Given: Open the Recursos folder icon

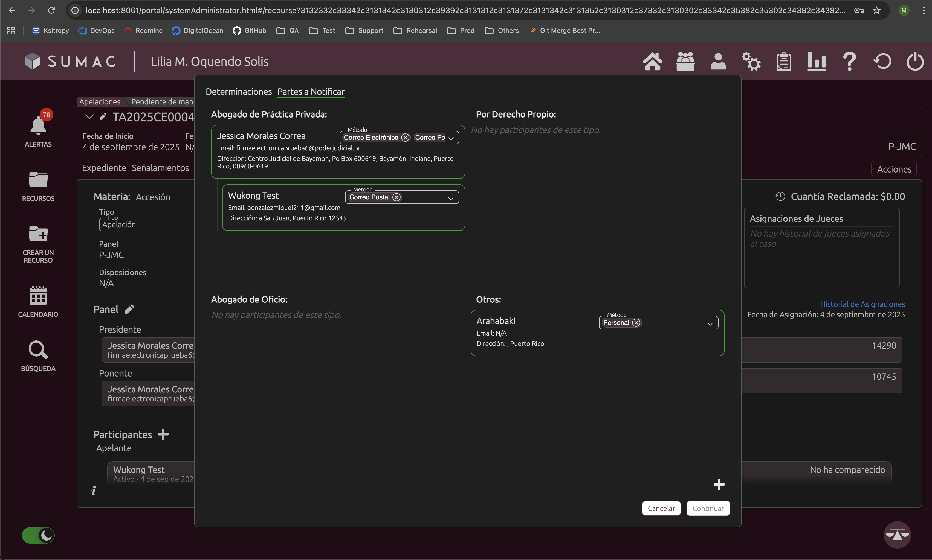Looking at the screenshot, I should (38, 180).
